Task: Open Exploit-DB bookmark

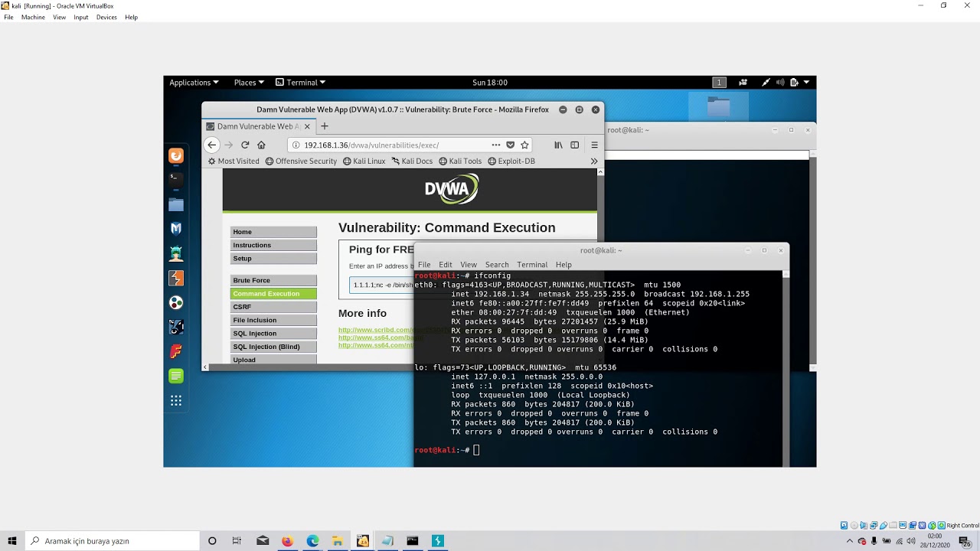Action: [x=511, y=161]
